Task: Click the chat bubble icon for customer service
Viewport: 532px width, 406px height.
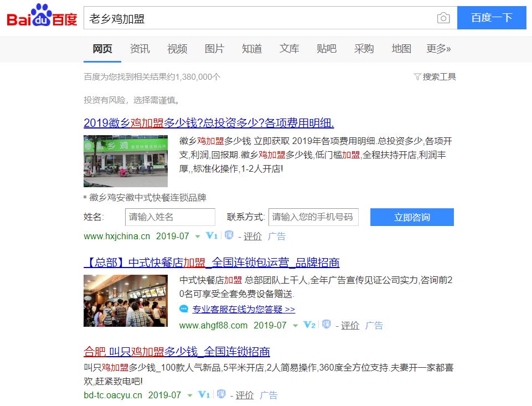Action: click(184, 309)
